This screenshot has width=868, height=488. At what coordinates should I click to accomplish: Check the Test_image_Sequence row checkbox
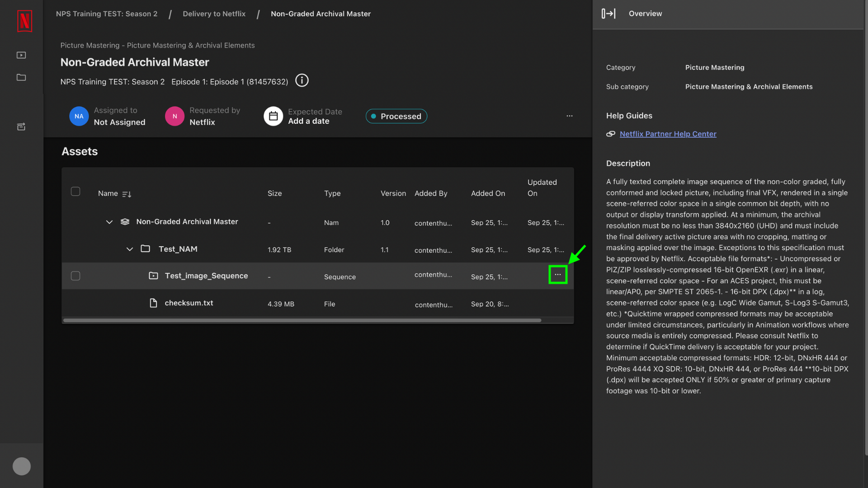click(x=75, y=276)
